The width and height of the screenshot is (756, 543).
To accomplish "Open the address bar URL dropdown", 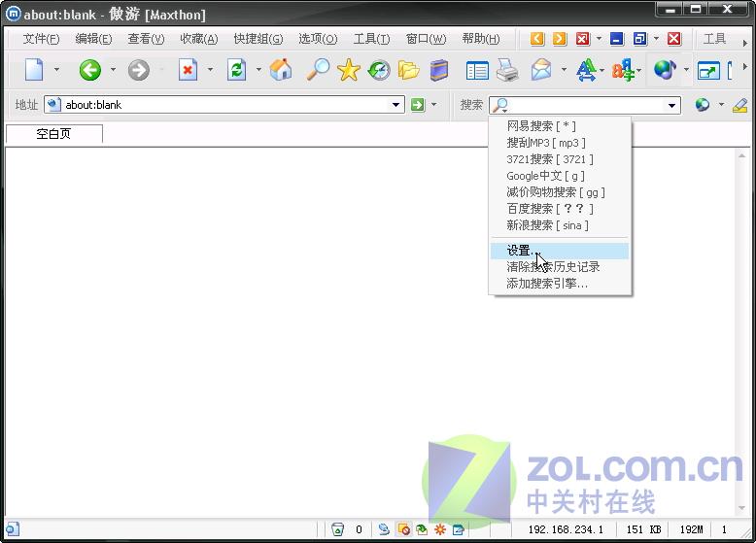I will click(x=395, y=105).
